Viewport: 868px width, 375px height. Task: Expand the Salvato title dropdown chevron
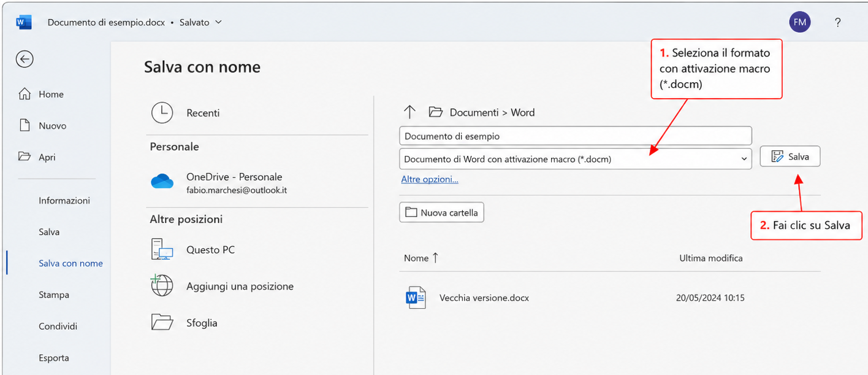coord(218,22)
